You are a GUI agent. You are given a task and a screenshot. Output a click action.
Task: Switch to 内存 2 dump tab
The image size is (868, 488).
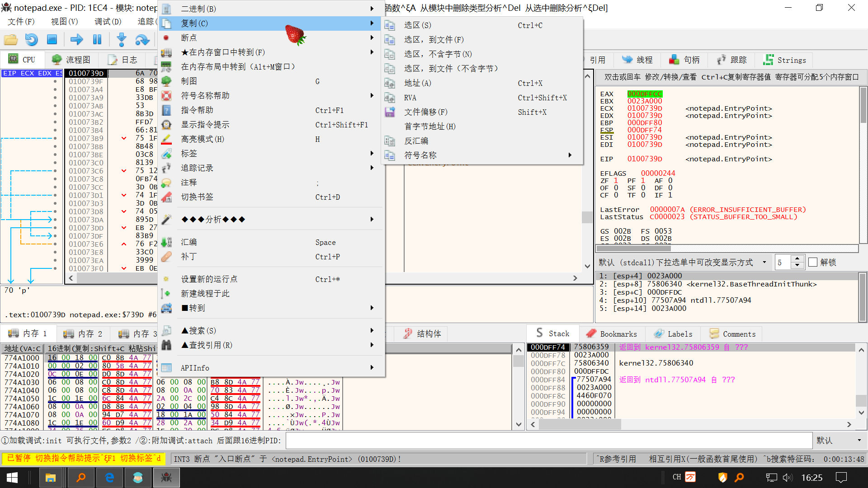click(83, 333)
